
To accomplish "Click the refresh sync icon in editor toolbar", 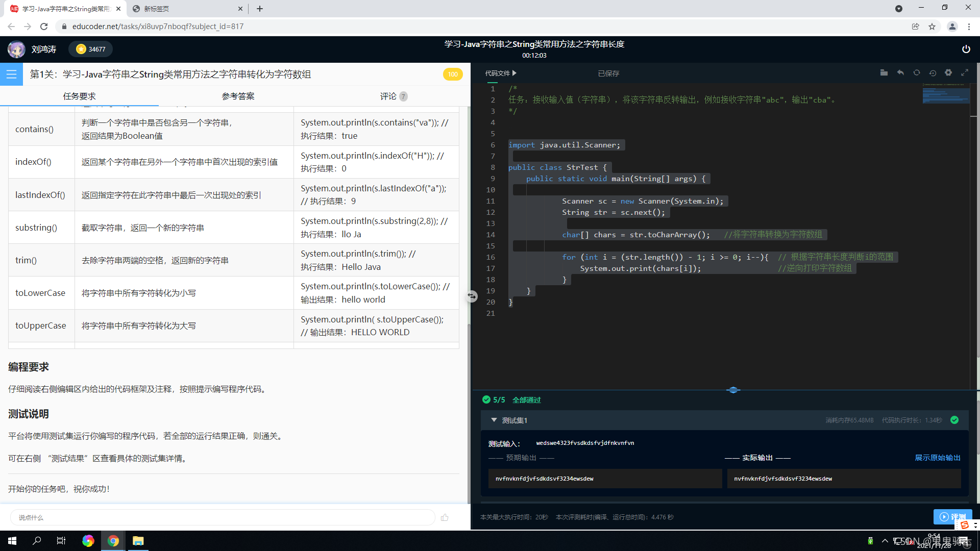I will pos(917,73).
